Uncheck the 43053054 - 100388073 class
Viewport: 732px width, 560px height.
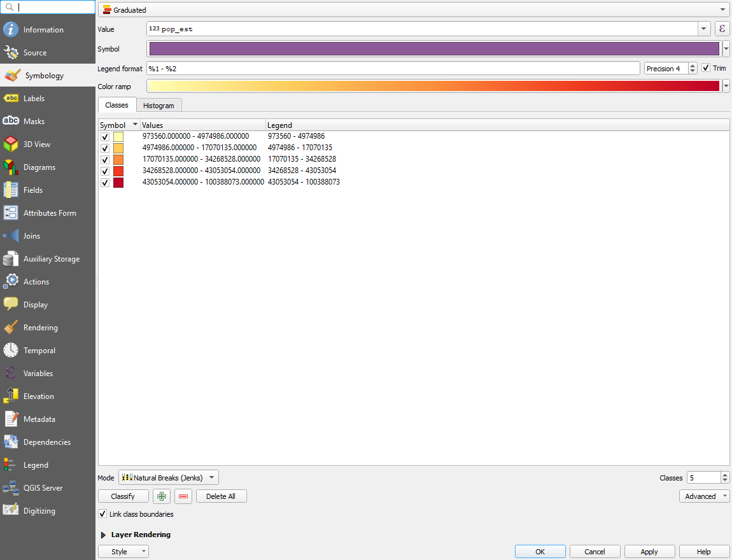105,183
